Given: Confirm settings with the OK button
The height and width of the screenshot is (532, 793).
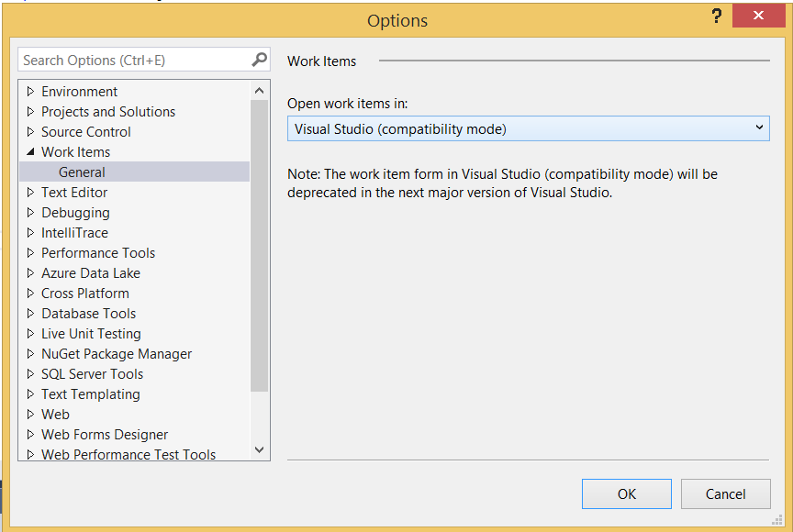Looking at the screenshot, I should [x=626, y=493].
